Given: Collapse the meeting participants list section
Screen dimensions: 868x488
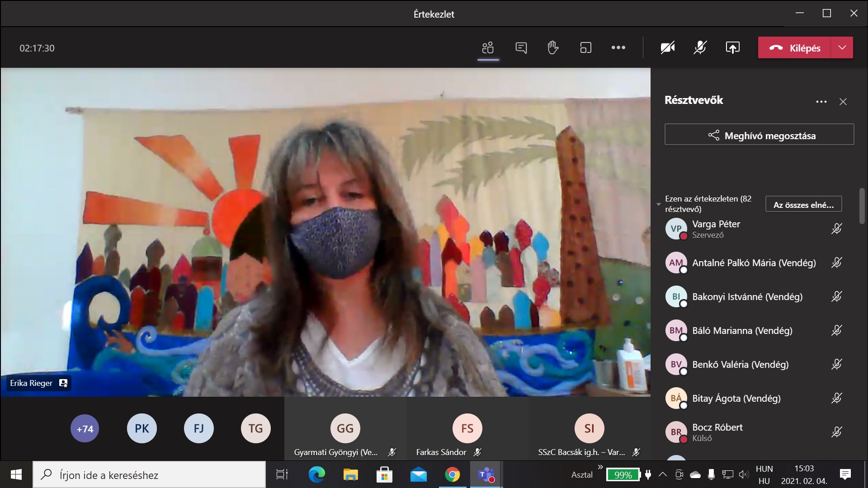Looking at the screenshot, I should pyautogui.click(x=659, y=204).
